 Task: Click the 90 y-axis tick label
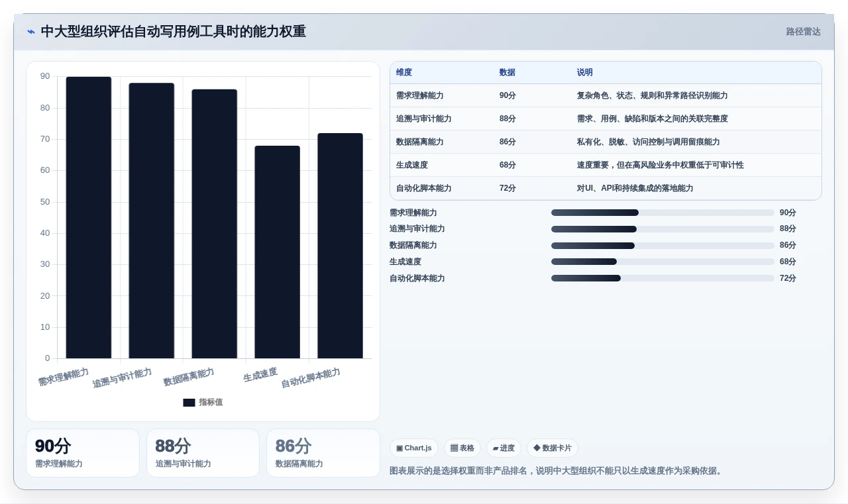pyautogui.click(x=45, y=76)
